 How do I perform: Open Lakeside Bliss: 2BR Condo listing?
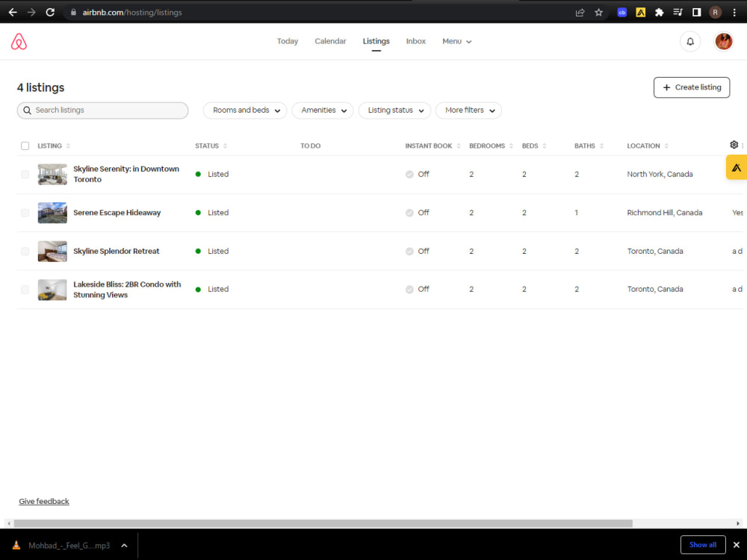[127, 289]
